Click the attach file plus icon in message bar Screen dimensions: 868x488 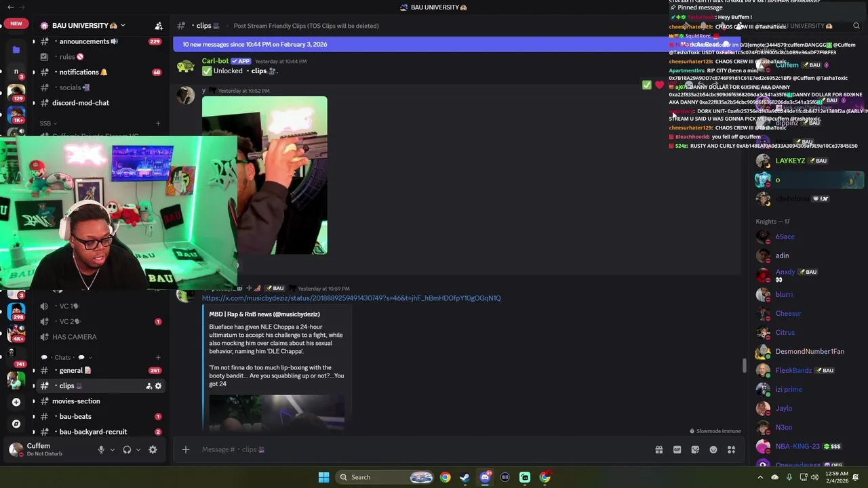[x=185, y=449]
